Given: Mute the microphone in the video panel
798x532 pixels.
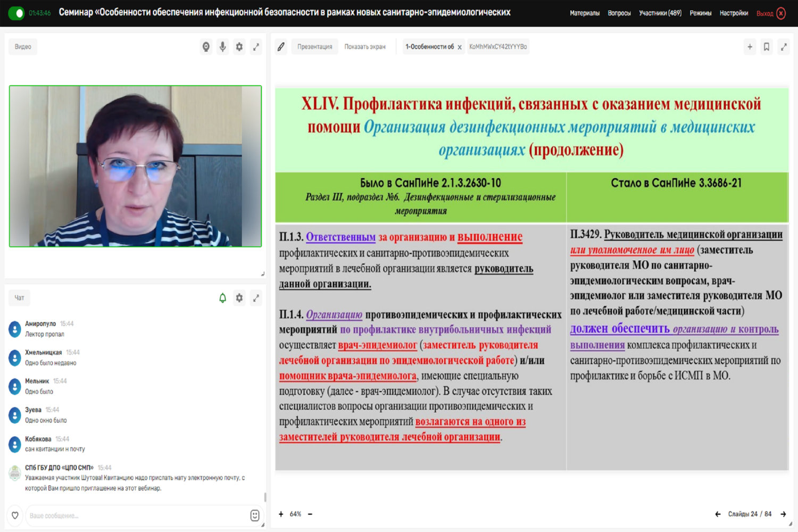Looking at the screenshot, I should (222, 47).
